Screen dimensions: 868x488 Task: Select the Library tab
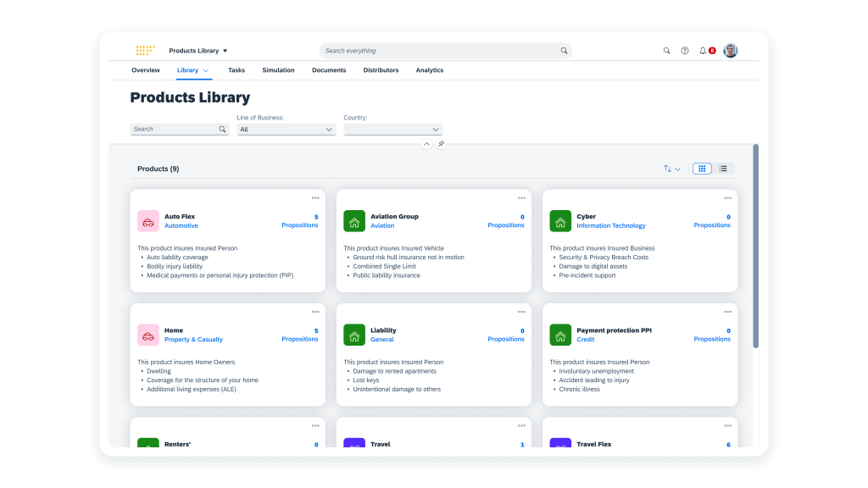tap(187, 70)
